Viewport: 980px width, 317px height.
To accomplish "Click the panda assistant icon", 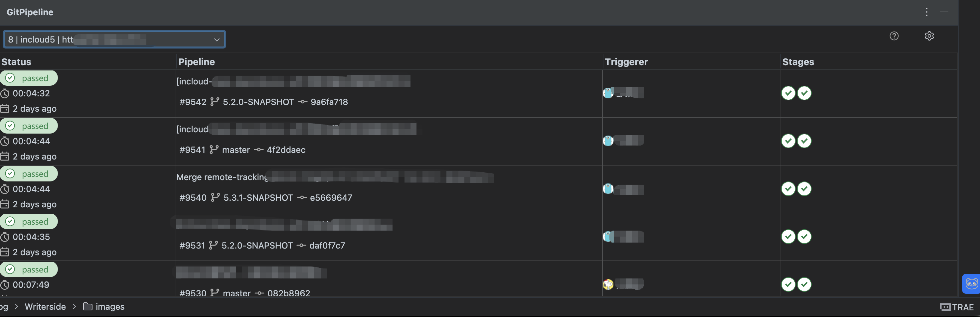I will click(971, 283).
